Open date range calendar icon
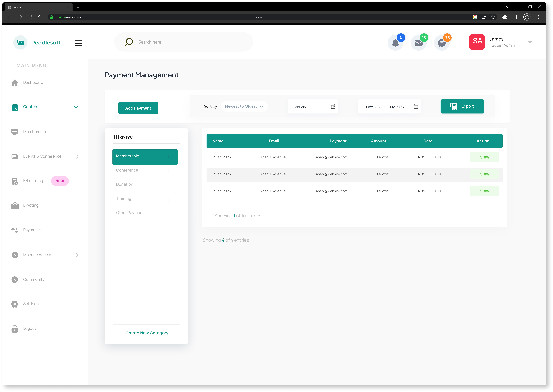This screenshot has height=392, width=553. point(416,107)
